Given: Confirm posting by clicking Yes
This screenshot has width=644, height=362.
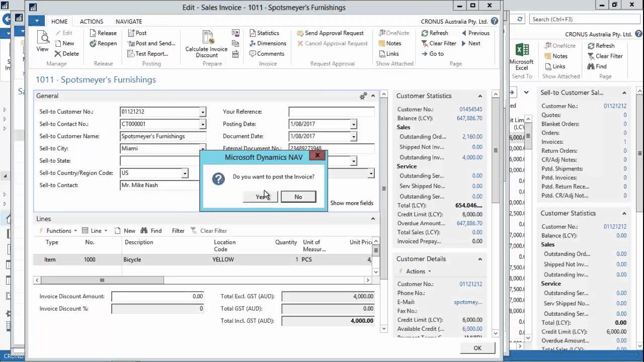Looking at the screenshot, I should tap(260, 197).
